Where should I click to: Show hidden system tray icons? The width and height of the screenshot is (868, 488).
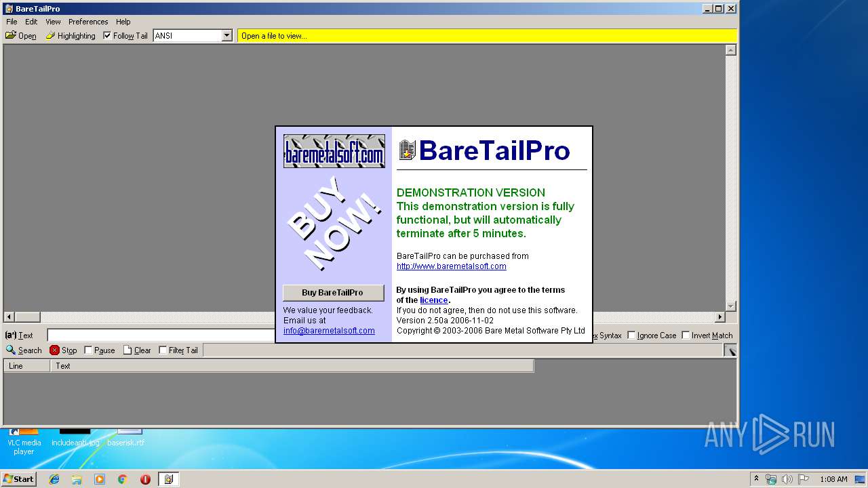point(756,479)
